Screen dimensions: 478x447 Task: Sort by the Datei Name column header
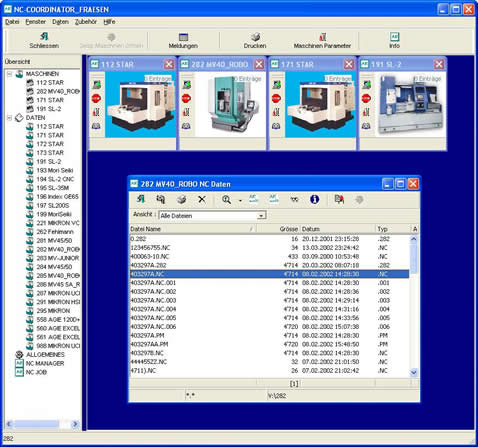[x=193, y=229]
